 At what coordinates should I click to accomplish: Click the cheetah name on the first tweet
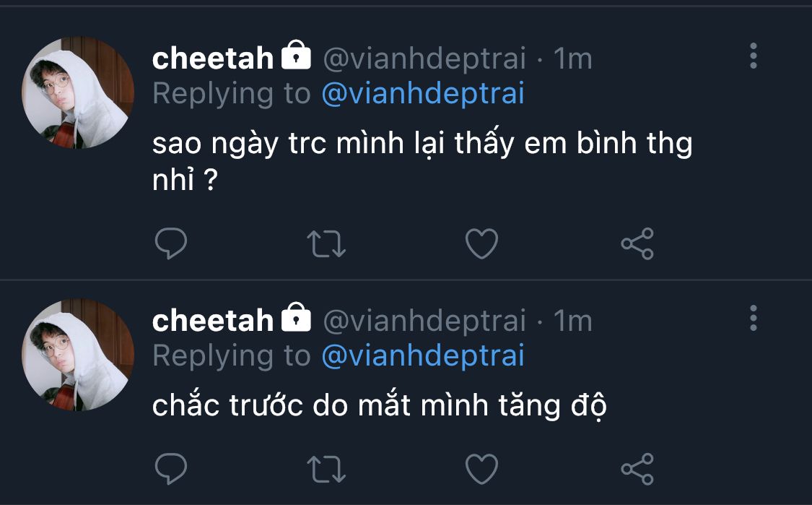point(213,59)
